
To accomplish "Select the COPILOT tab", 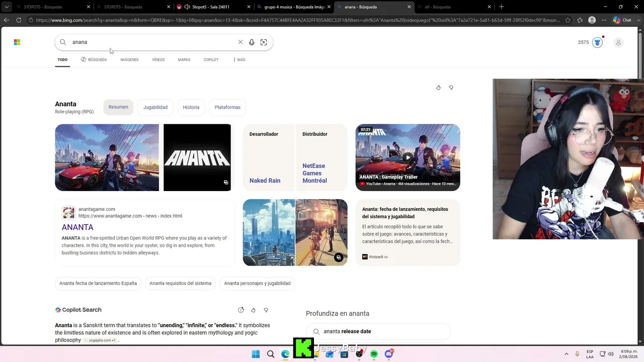I will click(x=211, y=60).
